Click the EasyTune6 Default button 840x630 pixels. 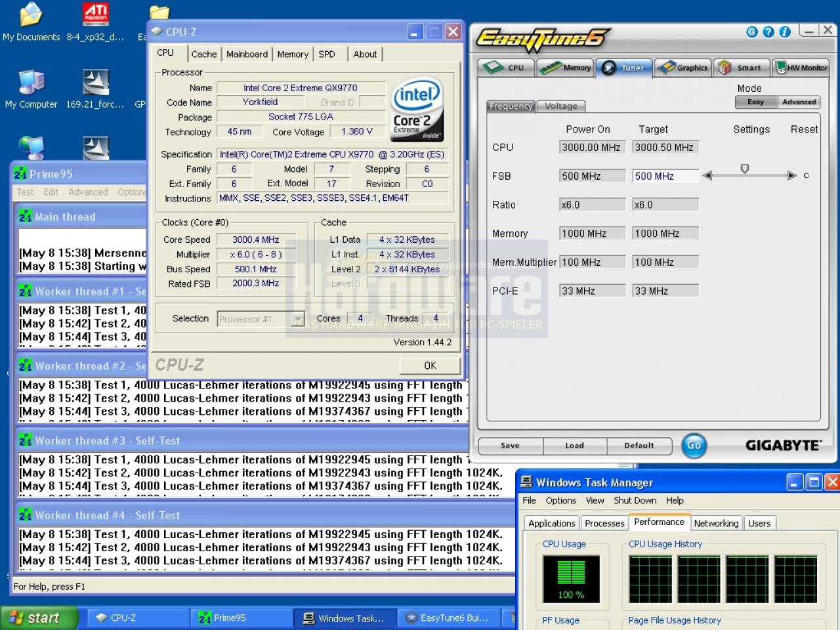tap(639, 446)
